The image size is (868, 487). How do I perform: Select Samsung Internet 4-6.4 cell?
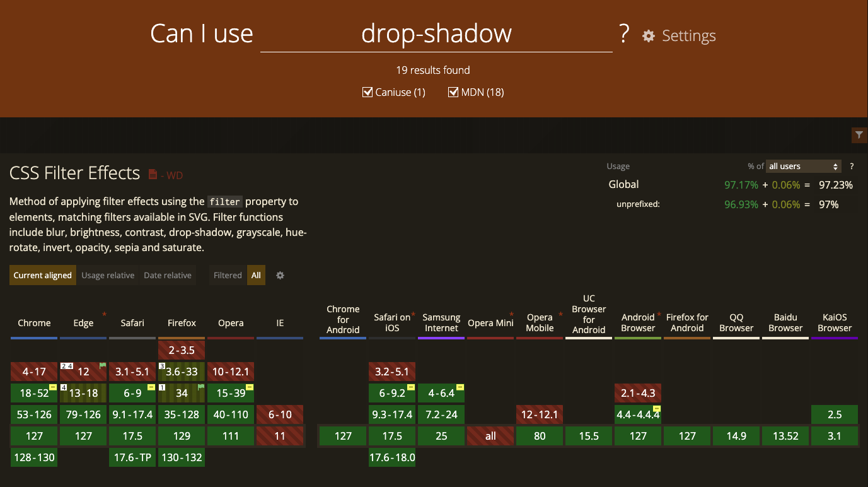[x=441, y=393]
